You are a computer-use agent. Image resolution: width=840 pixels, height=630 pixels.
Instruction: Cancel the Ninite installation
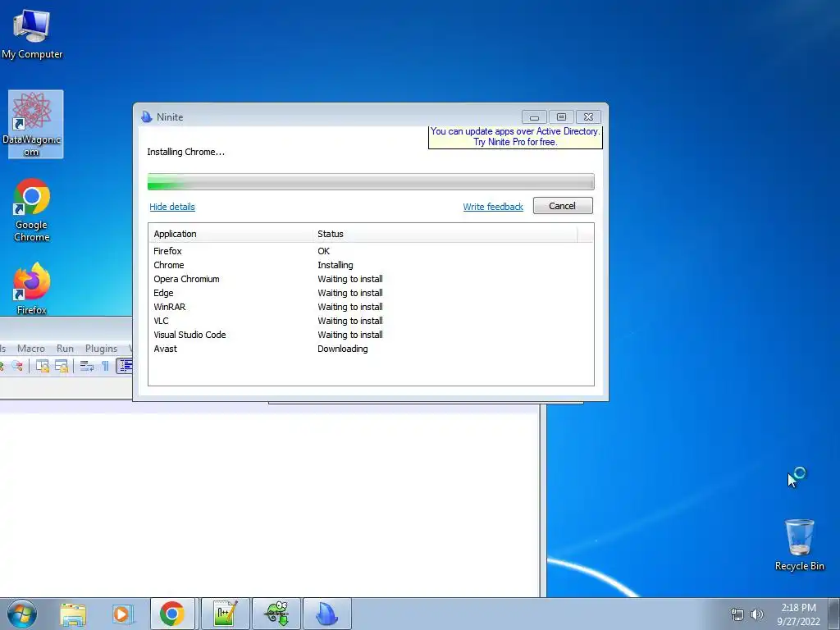coord(563,206)
